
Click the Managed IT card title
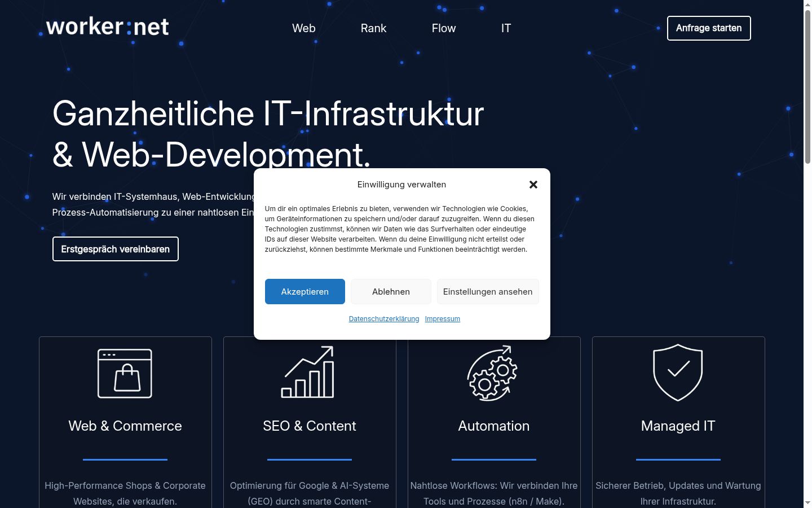click(678, 426)
